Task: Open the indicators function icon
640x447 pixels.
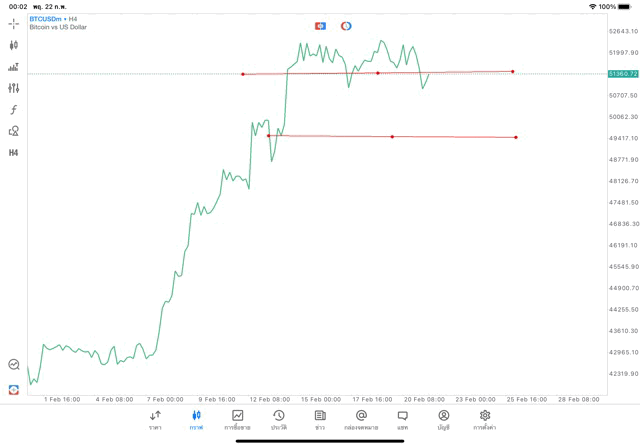Action: point(14,109)
